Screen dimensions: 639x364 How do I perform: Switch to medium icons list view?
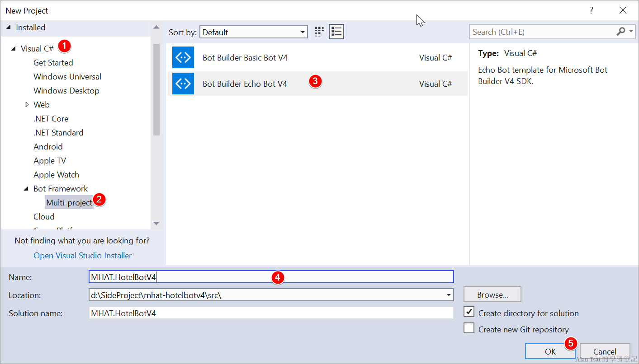[336, 32]
